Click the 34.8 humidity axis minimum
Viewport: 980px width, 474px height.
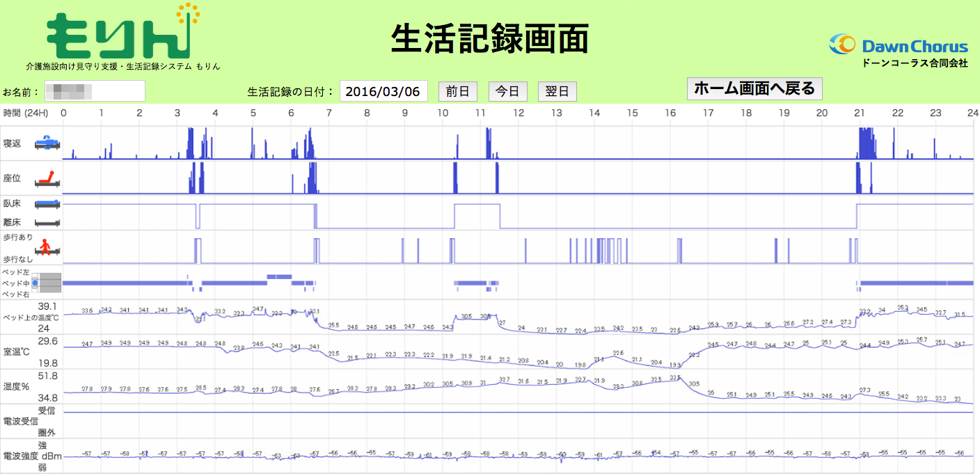pyautogui.click(x=47, y=397)
